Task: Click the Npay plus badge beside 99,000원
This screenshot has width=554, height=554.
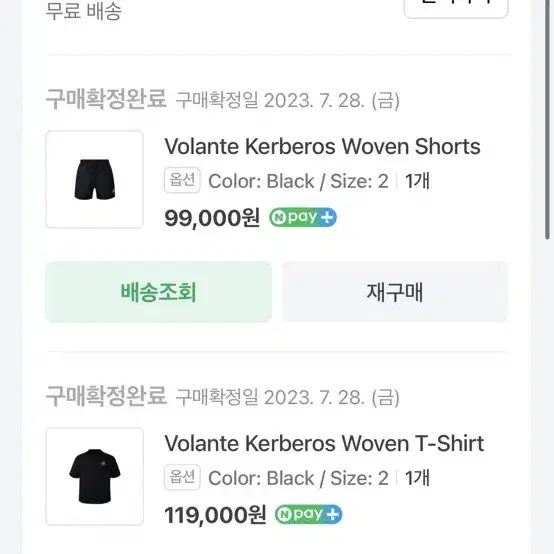Action: pyautogui.click(x=303, y=217)
